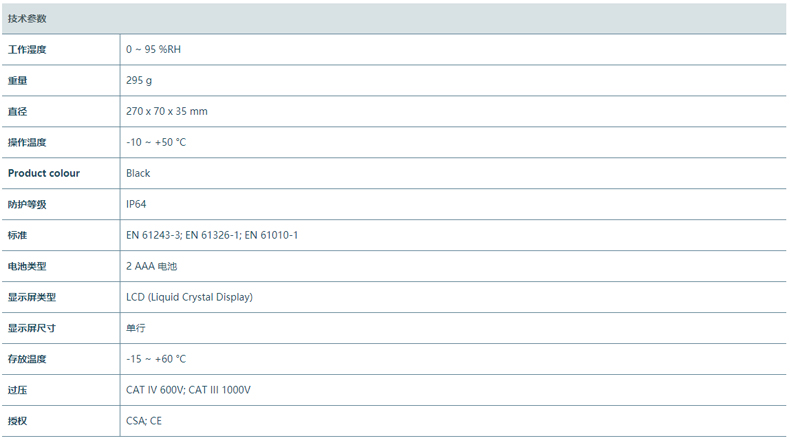The height and width of the screenshot is (440, 790).
Task: Click the 0 ~ 95 %RH value
Action: pyautogui.click(x=153, y=49)
